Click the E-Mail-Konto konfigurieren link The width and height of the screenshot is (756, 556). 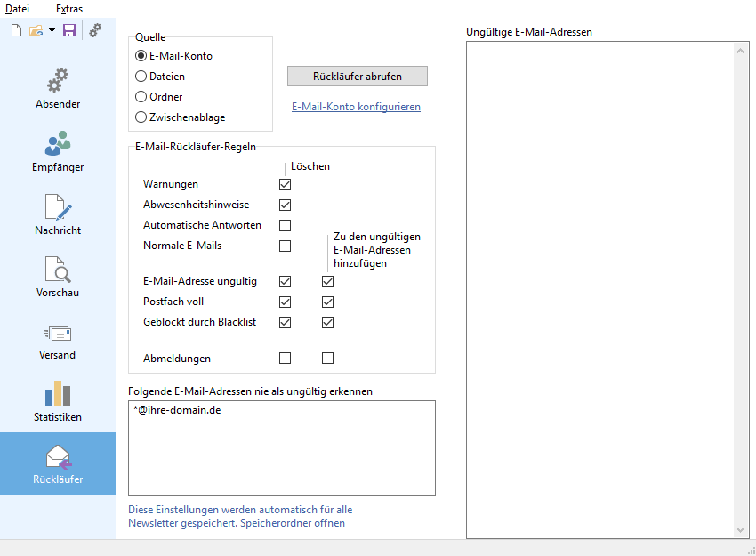pyautogui.click(x=356, y=107)
